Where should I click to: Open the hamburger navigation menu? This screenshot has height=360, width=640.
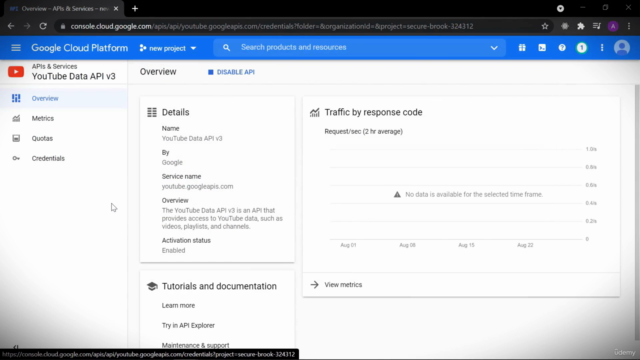tap(16, 48)
